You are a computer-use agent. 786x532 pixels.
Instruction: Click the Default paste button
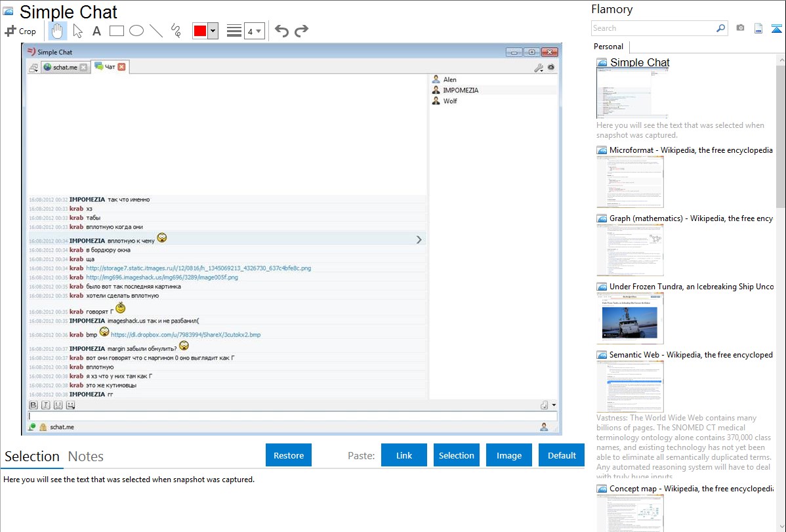click(562, 455)
